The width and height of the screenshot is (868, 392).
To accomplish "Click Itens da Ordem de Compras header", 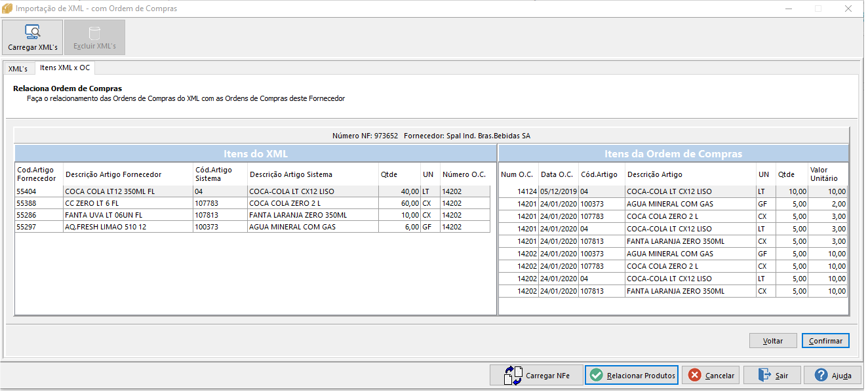I will tap(673, 153).
